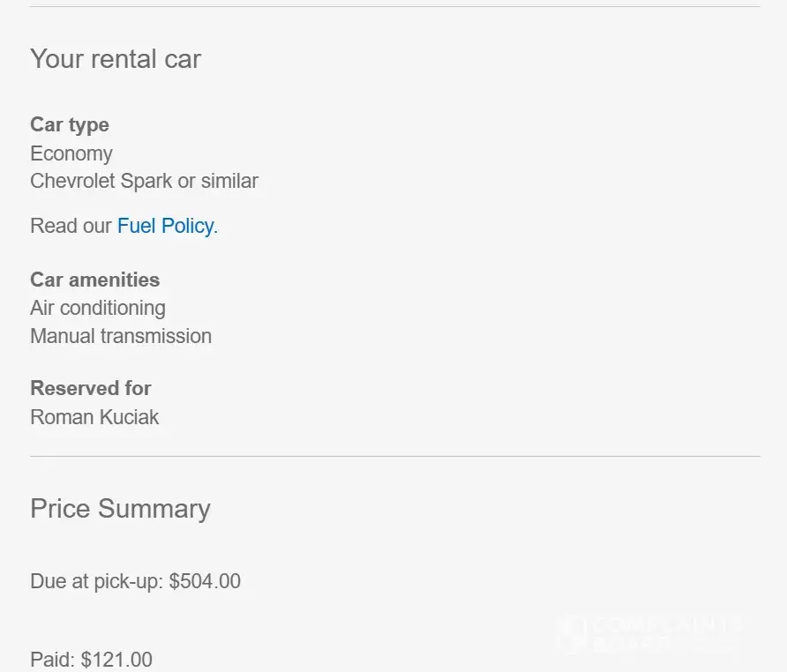
Task: Select the name 'Roman Kuciak'
Action: click(94, 417)
